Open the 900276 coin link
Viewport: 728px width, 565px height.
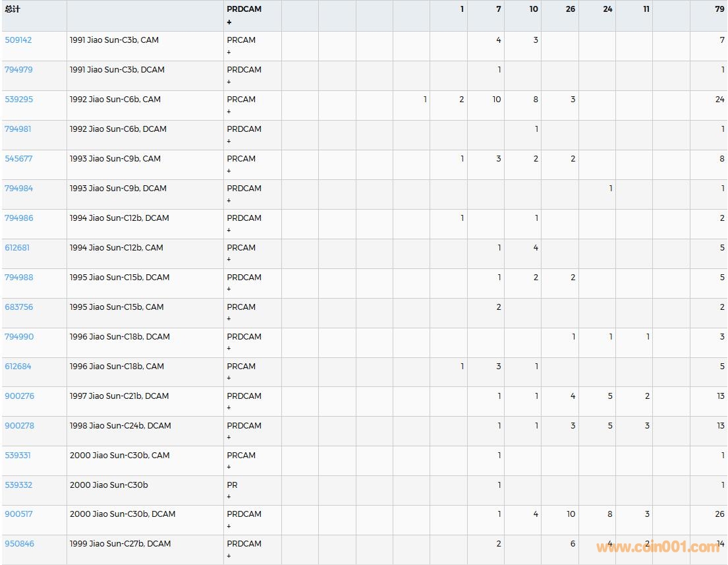tap(20, 396)
